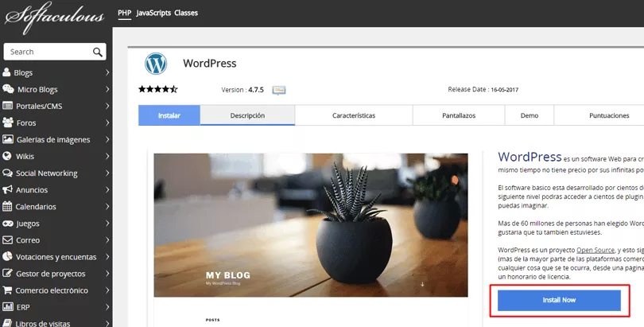Click the Votaciones y encuentas pie icon

(7, 256)
